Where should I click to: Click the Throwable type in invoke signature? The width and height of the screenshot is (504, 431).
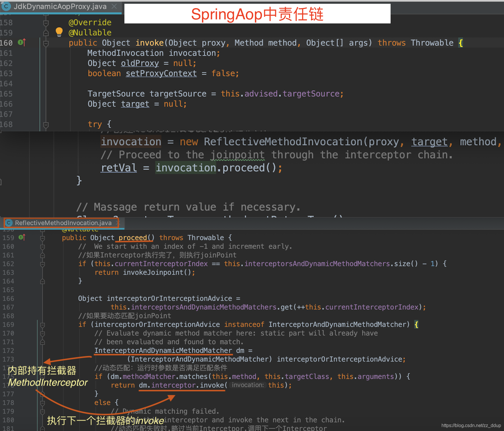point(432,43)
